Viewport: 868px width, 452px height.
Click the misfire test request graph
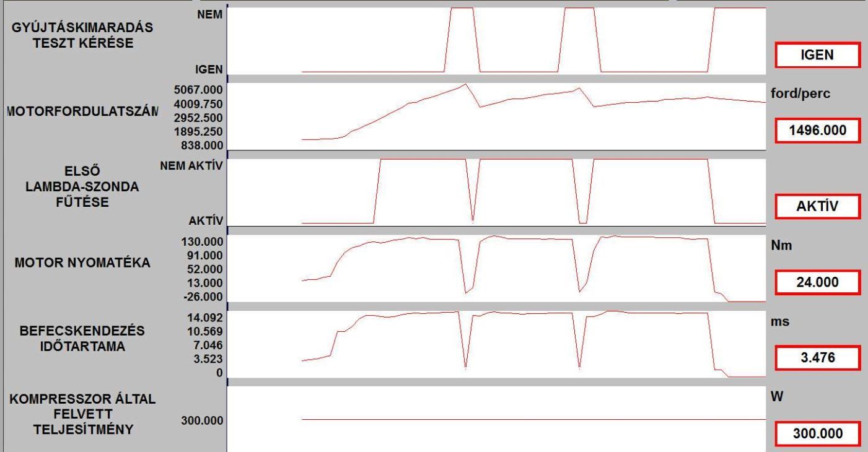pyautogui.click(x=497, y=41)
